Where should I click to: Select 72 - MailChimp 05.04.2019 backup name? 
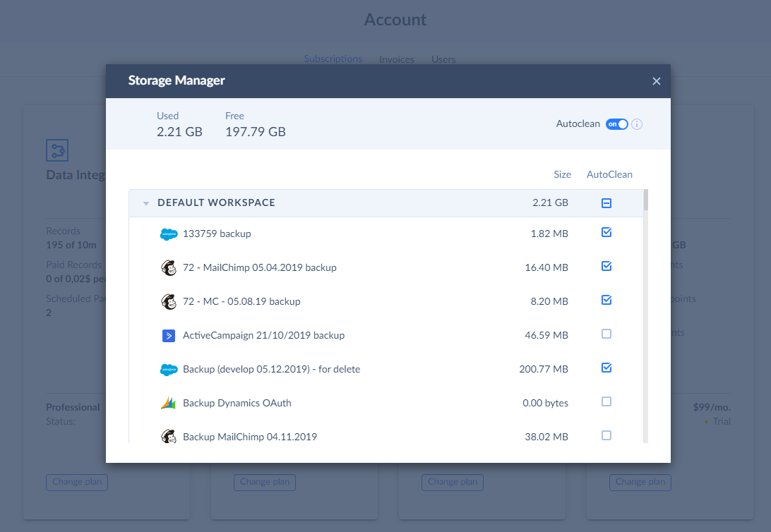click(260, 267)
